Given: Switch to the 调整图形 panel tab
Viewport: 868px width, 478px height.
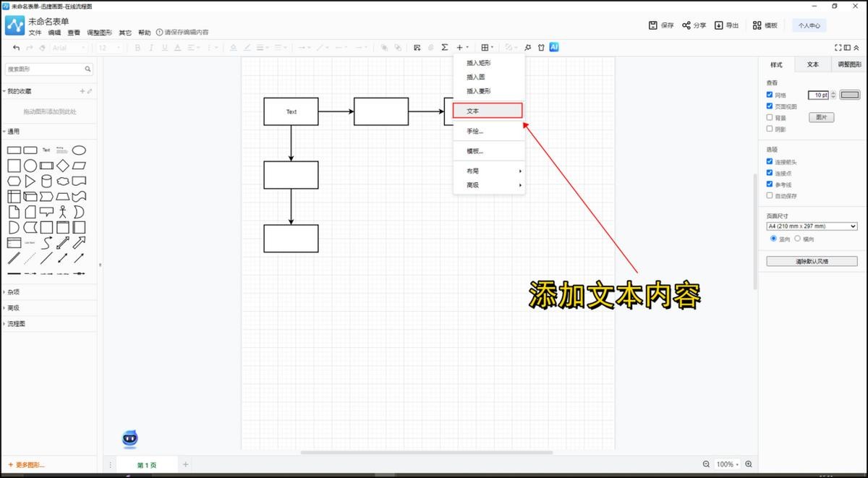Looking at the screenshot, I should (x=849, y=64).
